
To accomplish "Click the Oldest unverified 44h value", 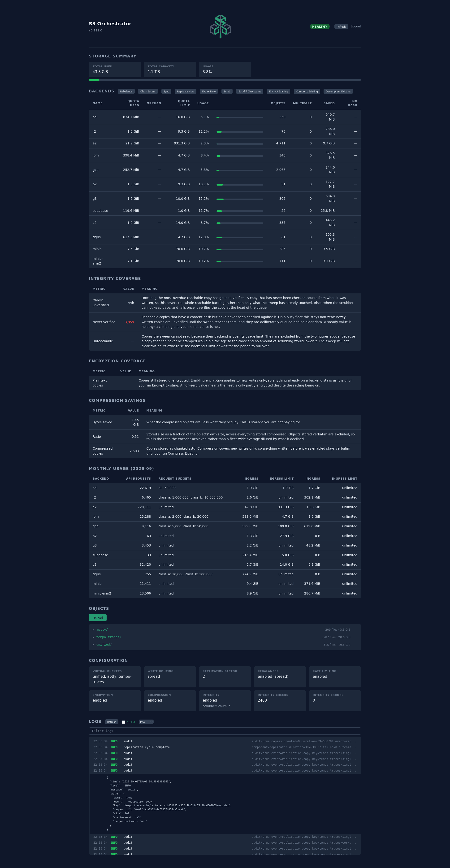I will (131, 303).
